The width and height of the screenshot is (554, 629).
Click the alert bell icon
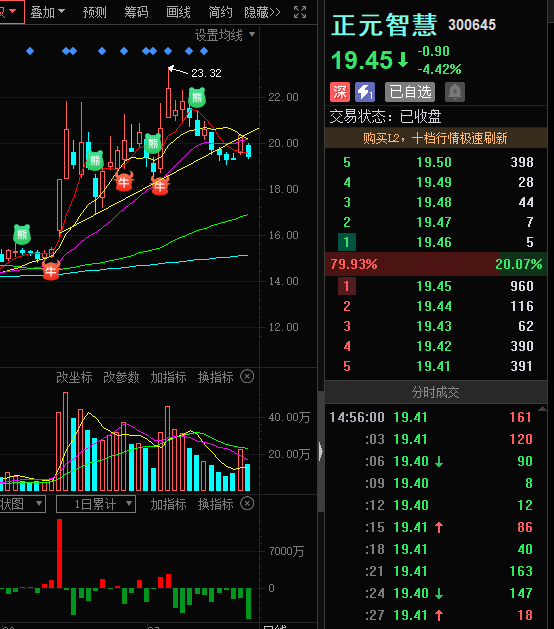click(455, 92)
